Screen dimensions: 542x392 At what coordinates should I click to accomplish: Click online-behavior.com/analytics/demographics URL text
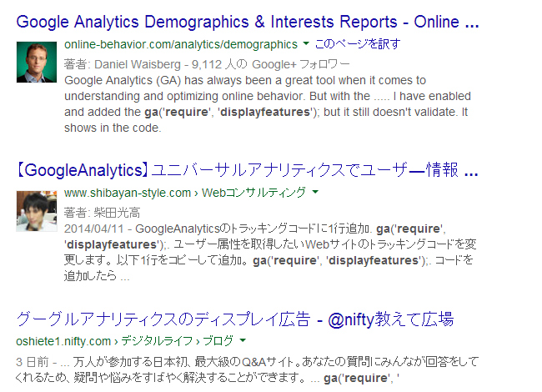[x=181, y=44]
